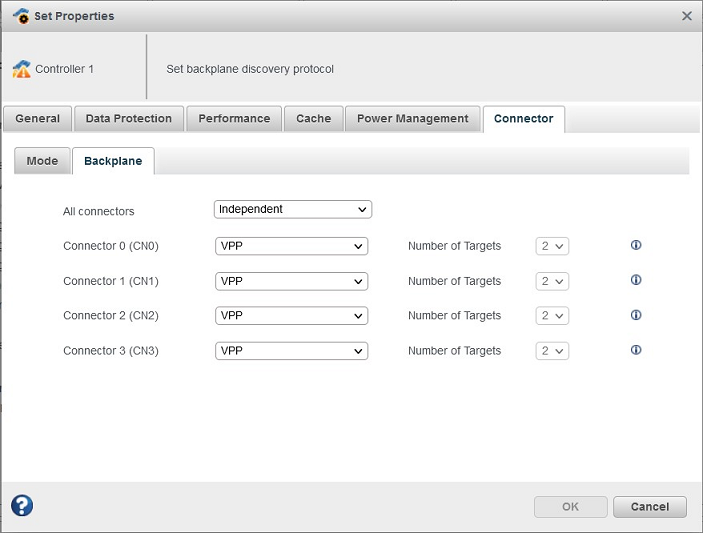The image size is (703, 533).
Task: Click the info icon for Connector 1
Action: tap(636, 280)
